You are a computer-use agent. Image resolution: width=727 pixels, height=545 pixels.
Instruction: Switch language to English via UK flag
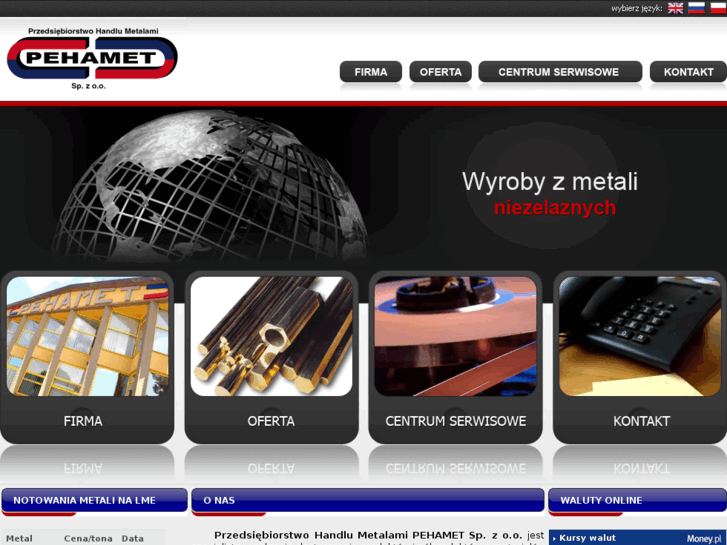[x=675, y=8]
